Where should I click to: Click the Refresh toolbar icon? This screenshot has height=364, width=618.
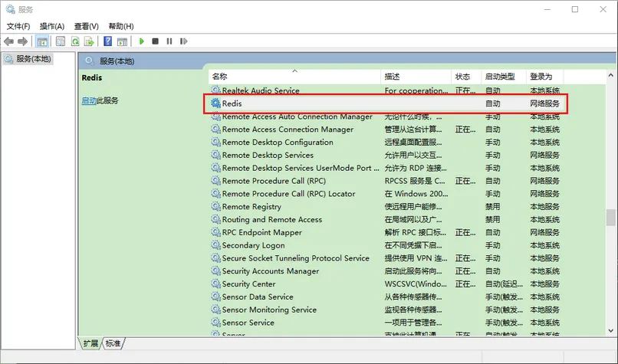[x=76, y=41]
